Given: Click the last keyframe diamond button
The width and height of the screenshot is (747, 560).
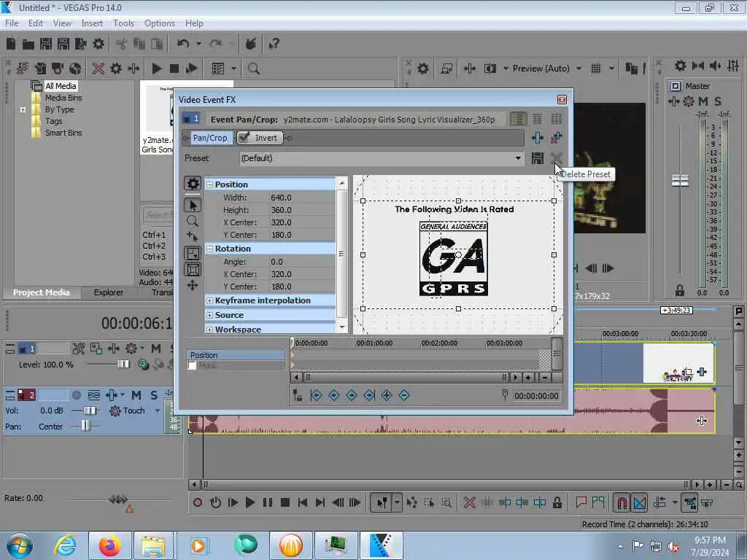Looking at the screenshot, I should pos(369,395).
